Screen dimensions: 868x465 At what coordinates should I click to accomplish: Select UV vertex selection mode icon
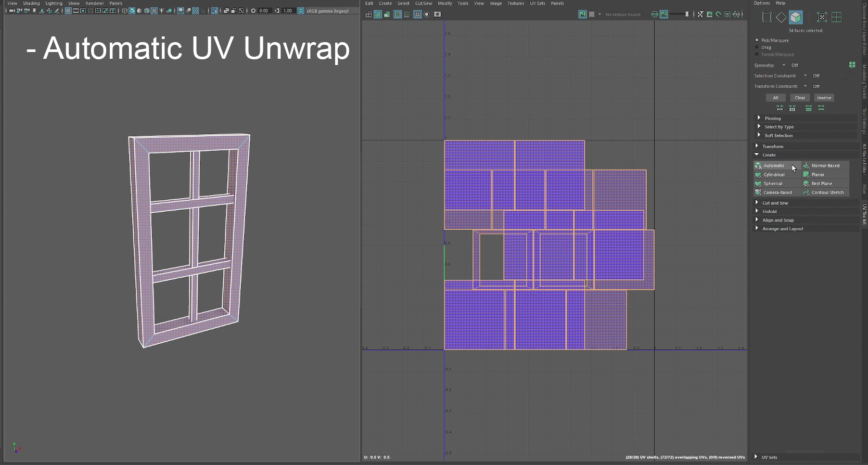(767, 17)
